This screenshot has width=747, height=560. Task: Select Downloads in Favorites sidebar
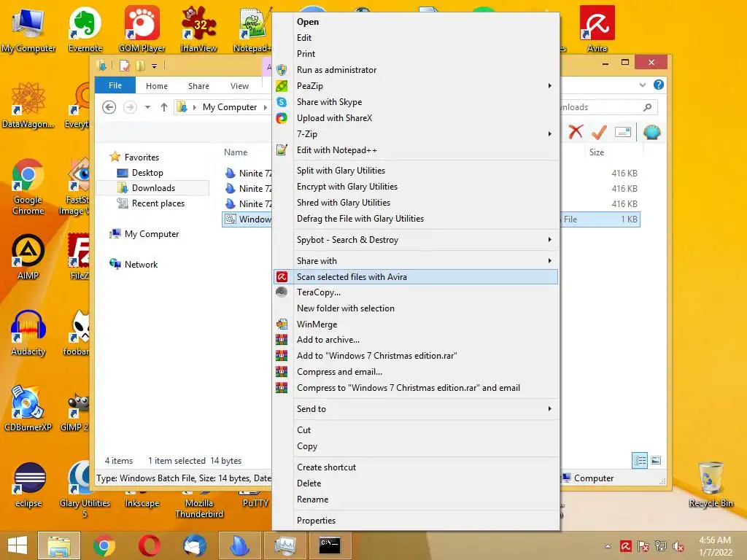[153, 188]
